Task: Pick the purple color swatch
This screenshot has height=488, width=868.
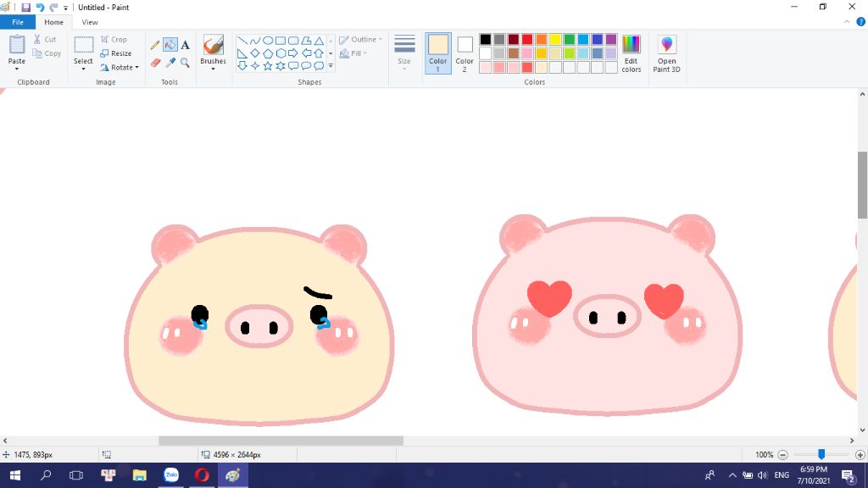Action: pos(611,39)
